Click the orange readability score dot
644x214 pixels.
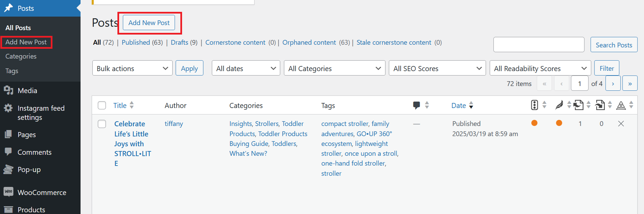(x=559, y=123)
